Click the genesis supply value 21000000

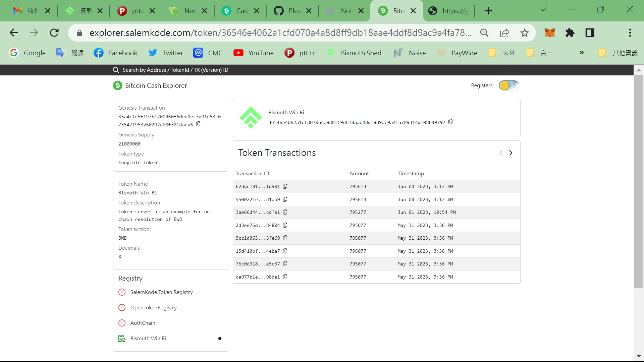coord(129,144)
